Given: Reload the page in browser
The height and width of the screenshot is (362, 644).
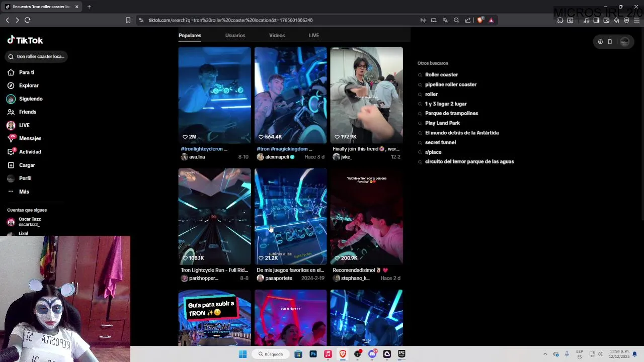Looking at the screenshot, I should (x=27, y=20).
